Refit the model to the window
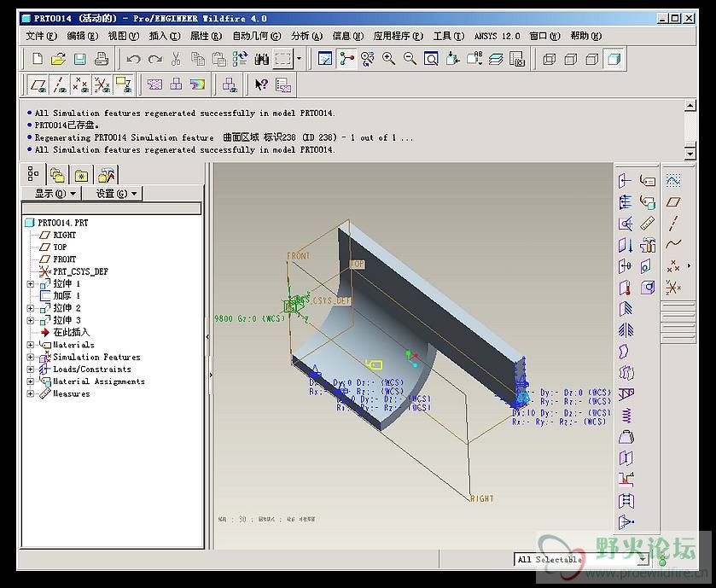The height and width of the screenshot is (588, 716). pos(431,59)
